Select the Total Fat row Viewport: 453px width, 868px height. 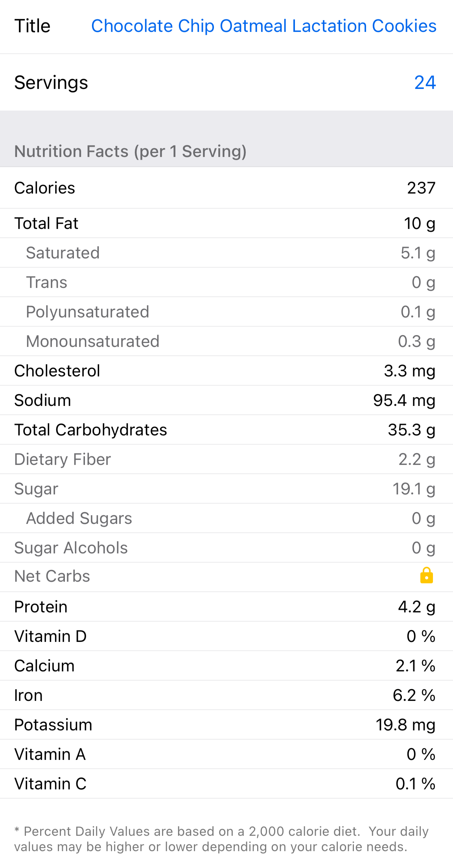(226, 223)
